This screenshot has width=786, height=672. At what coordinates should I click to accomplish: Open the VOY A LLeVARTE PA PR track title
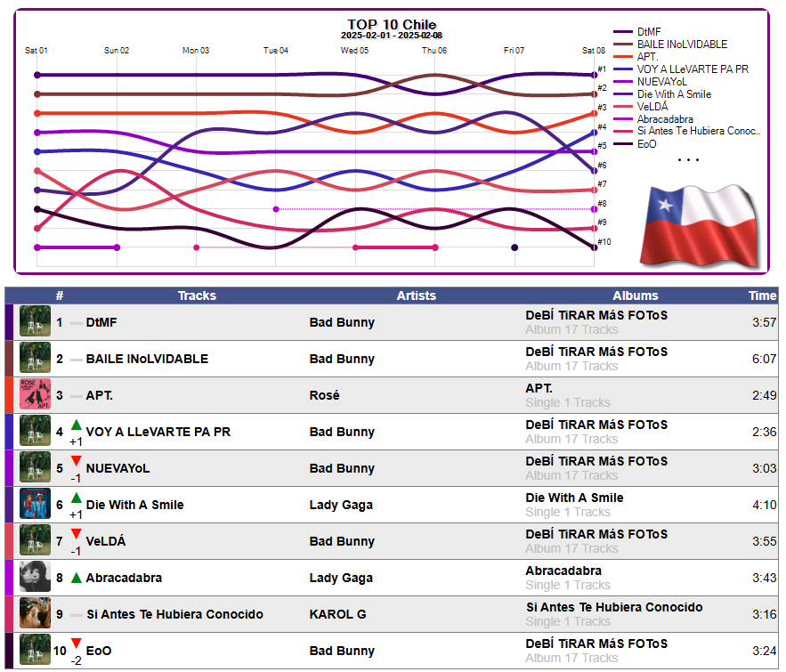coord(158,432)
